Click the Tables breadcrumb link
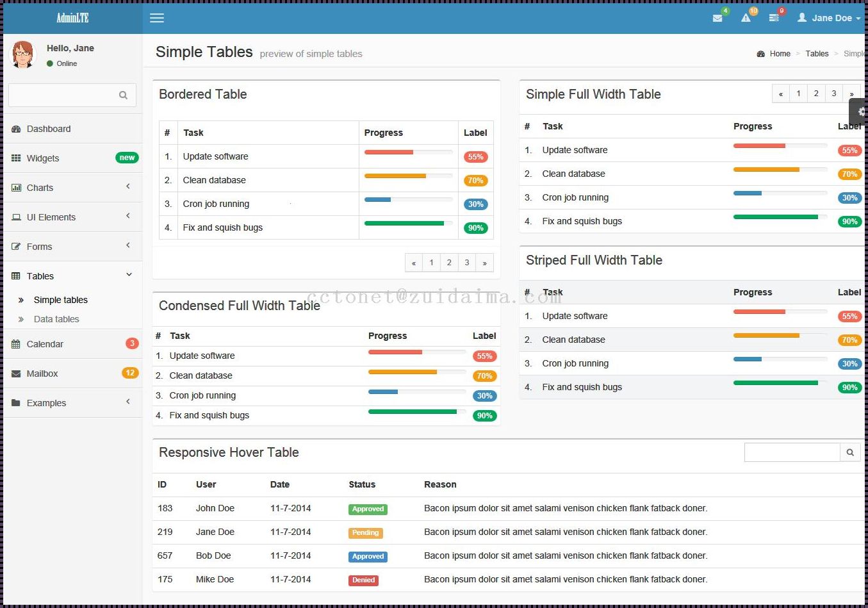 pyautogui.click(x=817, y=54)
